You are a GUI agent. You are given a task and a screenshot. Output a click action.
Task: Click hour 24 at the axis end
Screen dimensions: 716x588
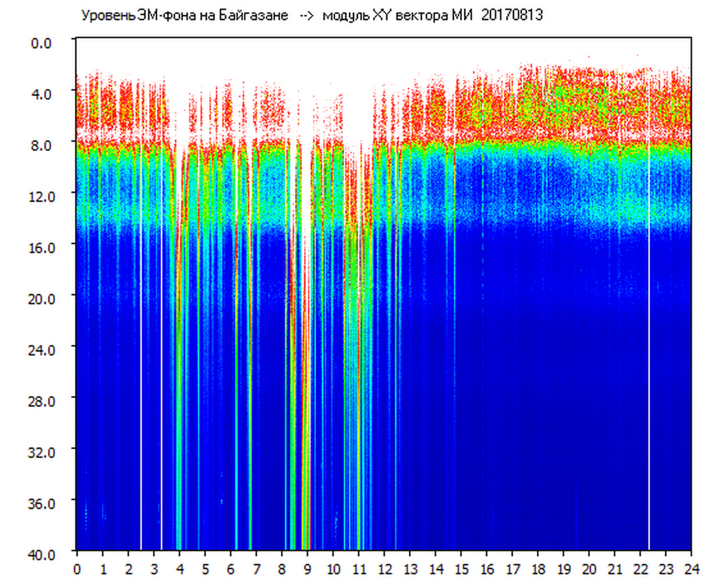[691, 568]
